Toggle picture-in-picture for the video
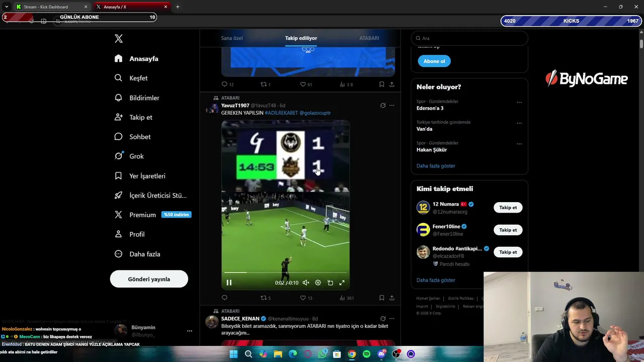This screenshot has height=362, width=644. [x=330, y=283]
